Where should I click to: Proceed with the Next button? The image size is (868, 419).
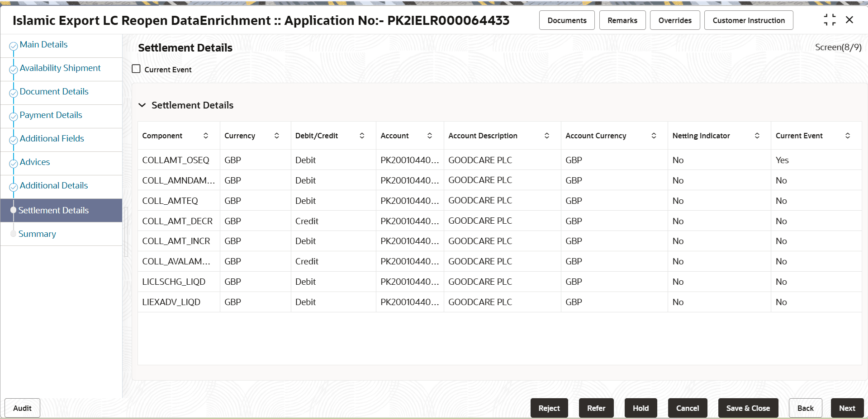[847, 408]
